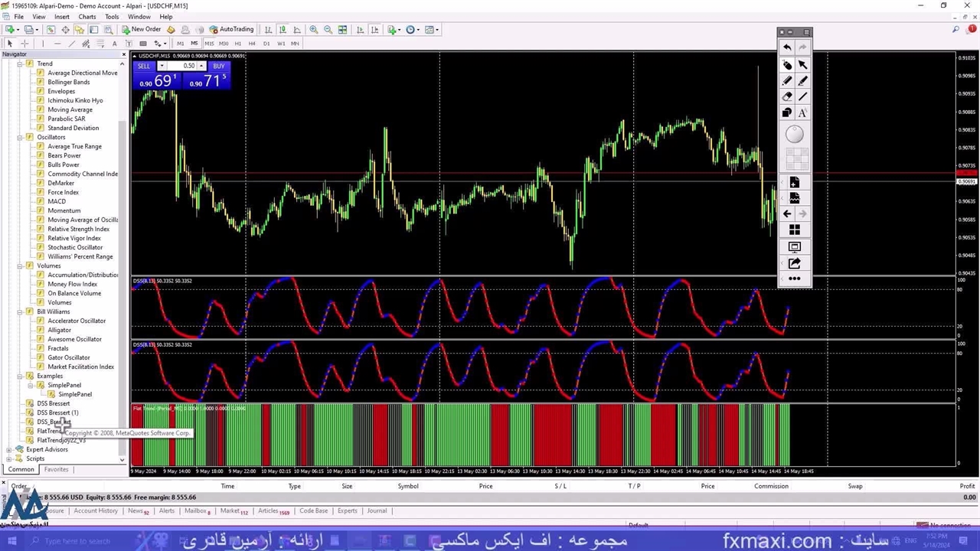
Task: Select the eraser tool in the annotation palette
Action: pyautogui.click(x=787, y=96)
